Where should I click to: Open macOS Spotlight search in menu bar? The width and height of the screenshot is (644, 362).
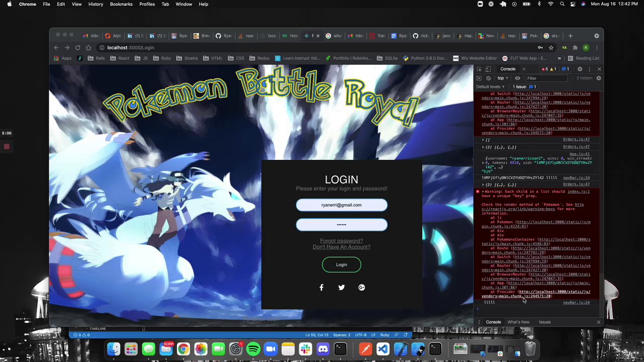pyautogui.click(x=562, y=4)
